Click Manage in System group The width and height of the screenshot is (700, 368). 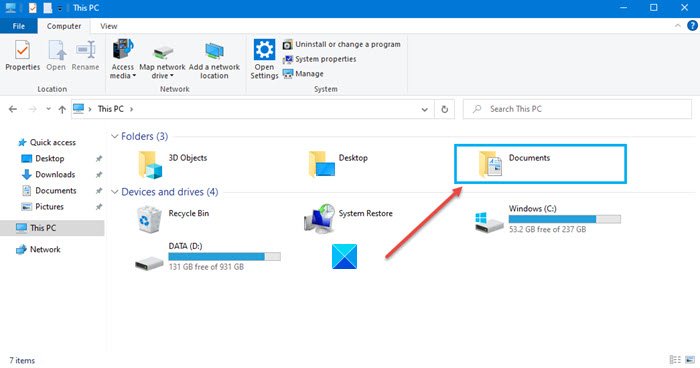click(304, 74)
